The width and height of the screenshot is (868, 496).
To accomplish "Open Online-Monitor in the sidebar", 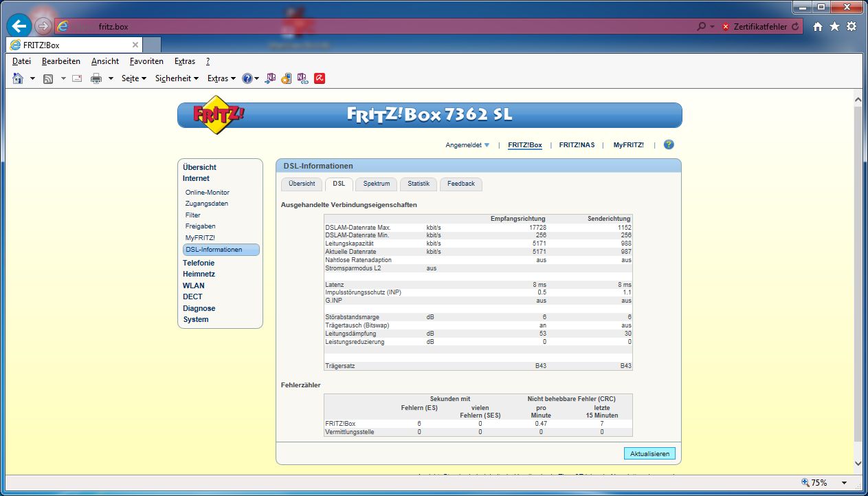I will click(x=208, y=193).
